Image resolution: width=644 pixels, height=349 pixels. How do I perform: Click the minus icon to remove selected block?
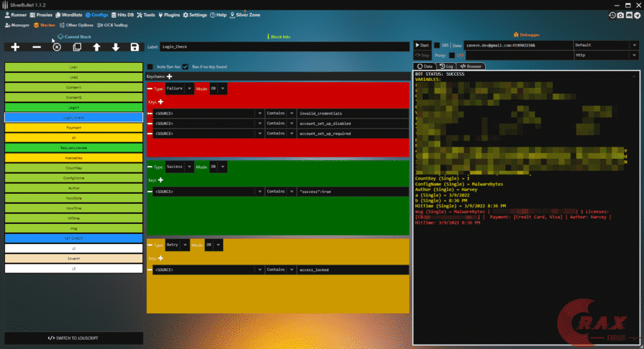[36, 47]
